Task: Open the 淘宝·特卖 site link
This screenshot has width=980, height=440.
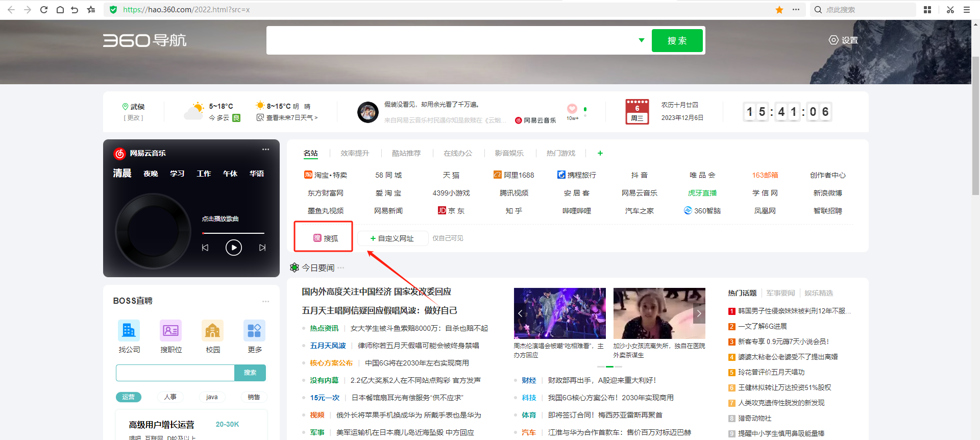Action: [326, 175]
